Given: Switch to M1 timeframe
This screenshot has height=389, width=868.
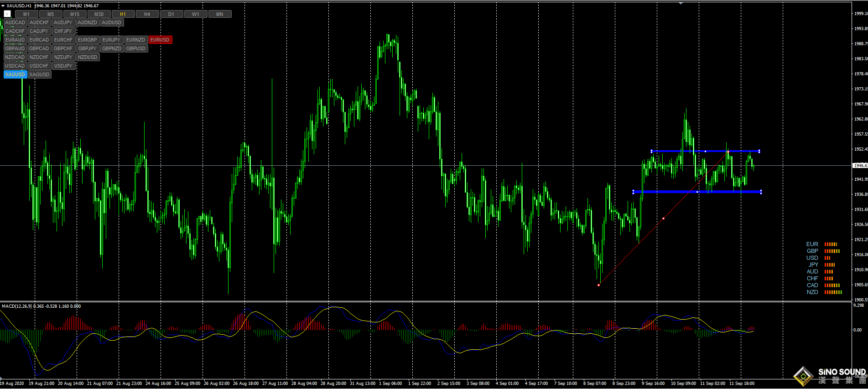Looking at the screenshot, I should (x=26, y=14).
